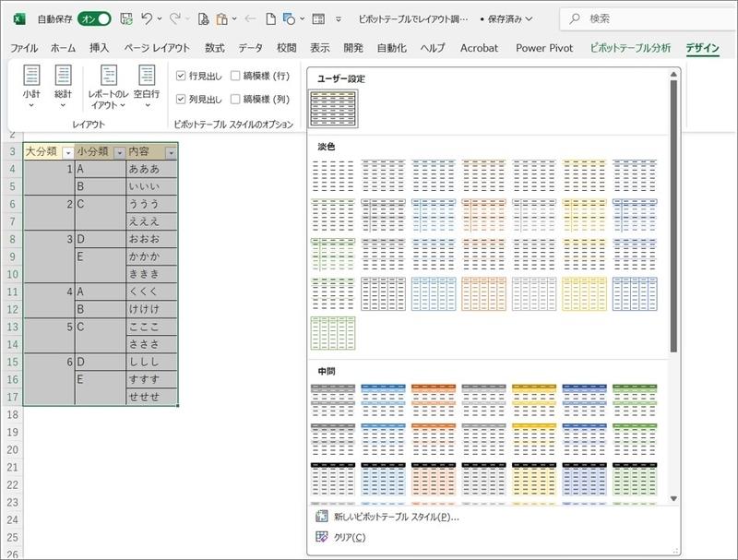
Task: Open the 大分類 filter dropdown
Action: pos(68,153)
